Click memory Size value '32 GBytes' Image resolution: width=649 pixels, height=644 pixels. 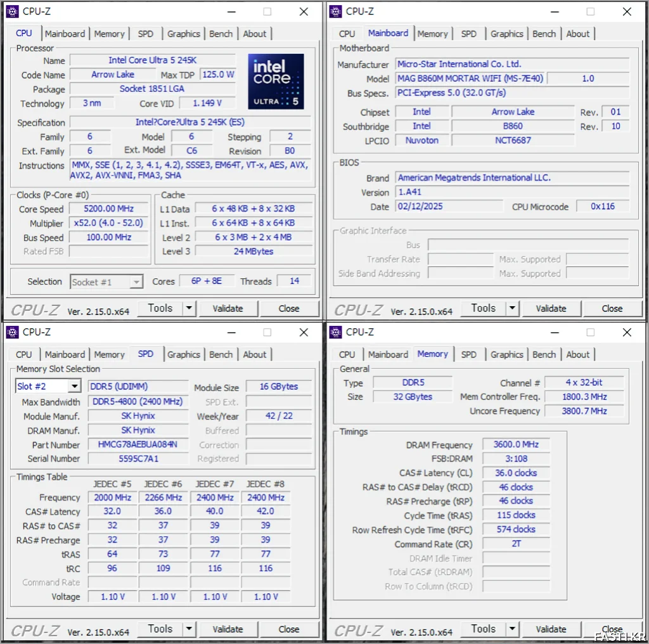point(413,397)
